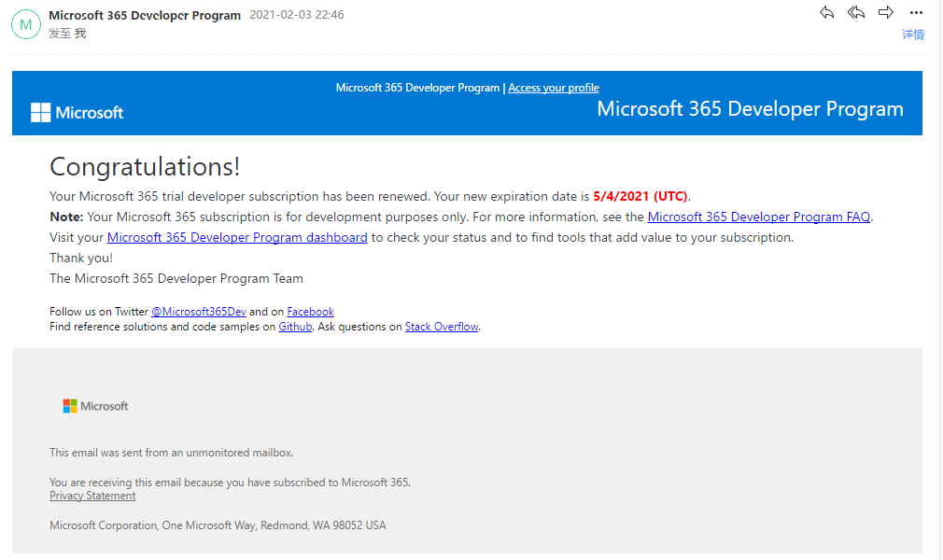Click the small banner 'Microsoft 365 Developer Program' text
943x560 pixels.
[417, 88]
